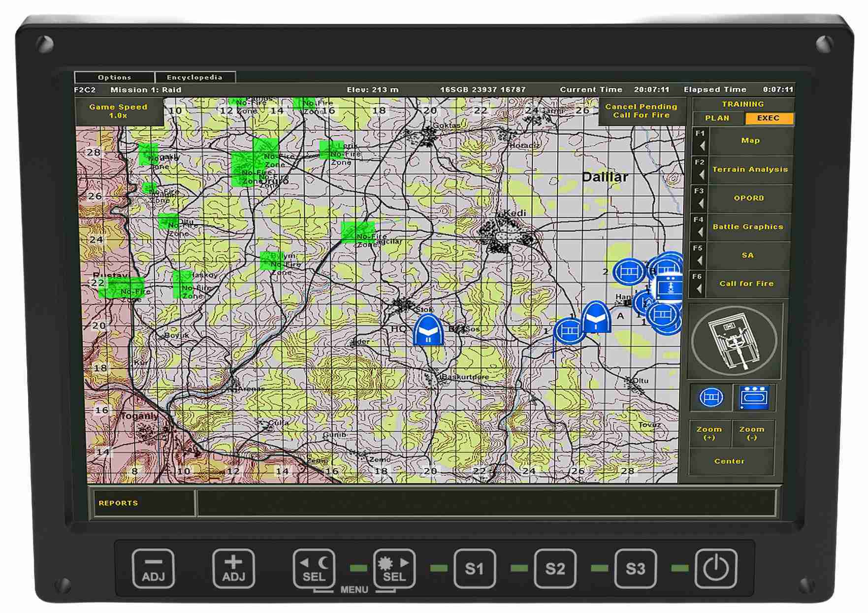Click Cancel Pending Call For Fire

coord(641,111)
